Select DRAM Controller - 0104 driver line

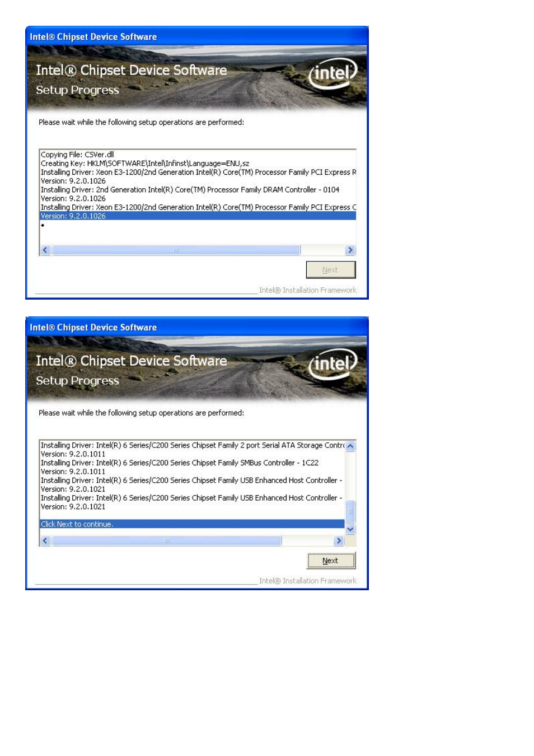pos(190,190)
